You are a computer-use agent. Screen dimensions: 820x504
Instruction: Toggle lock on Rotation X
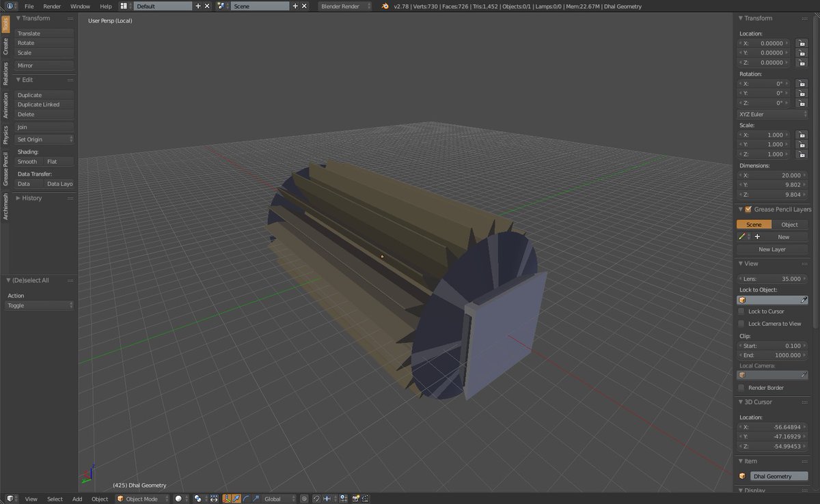801,83
